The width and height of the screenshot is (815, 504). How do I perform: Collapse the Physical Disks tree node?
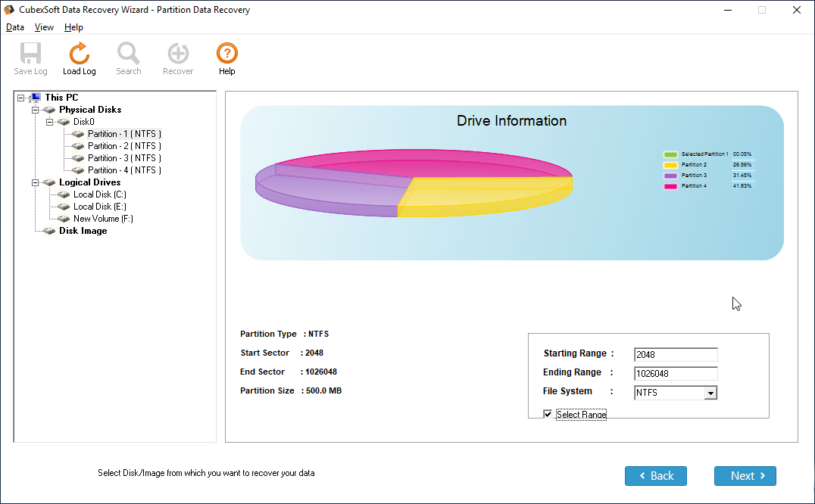(x=35, y=110)
